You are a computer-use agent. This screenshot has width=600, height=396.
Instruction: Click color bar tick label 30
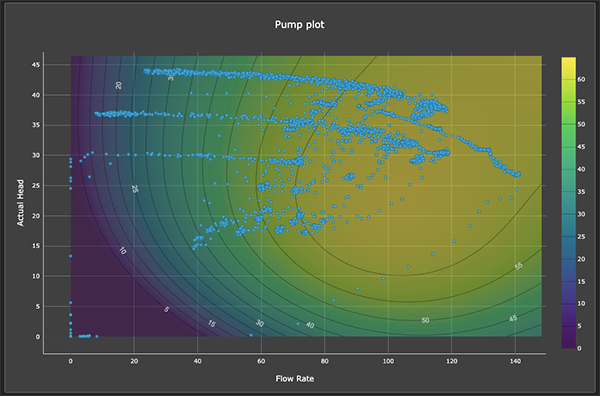pyautogui.click(x=581, y=214)
